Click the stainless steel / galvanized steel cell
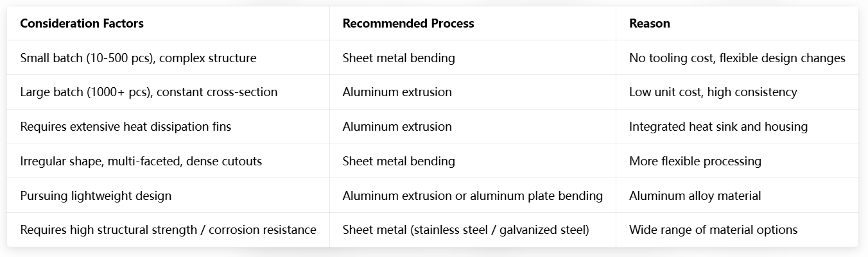Viewport: 868px width, 257px height. 465,230
